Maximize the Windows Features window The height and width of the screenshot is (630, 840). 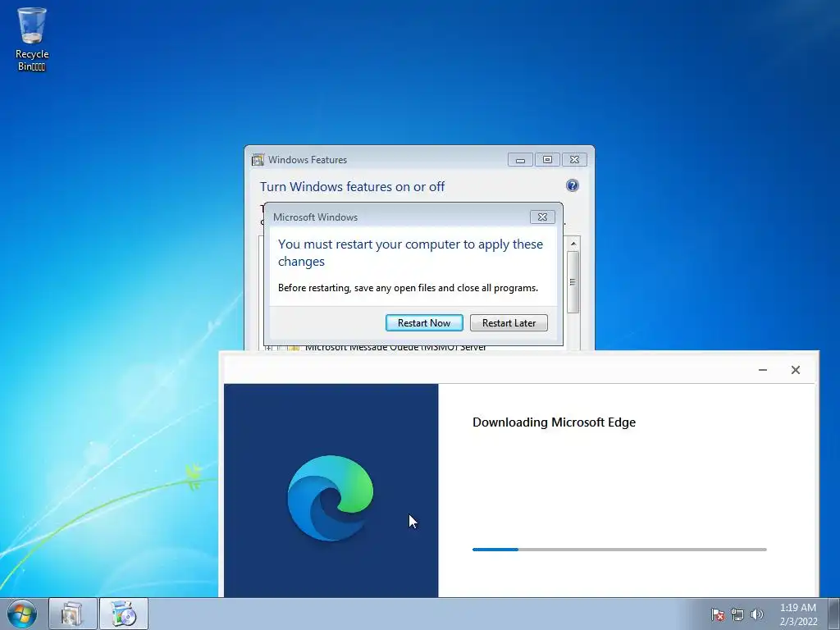pos(547,160)
